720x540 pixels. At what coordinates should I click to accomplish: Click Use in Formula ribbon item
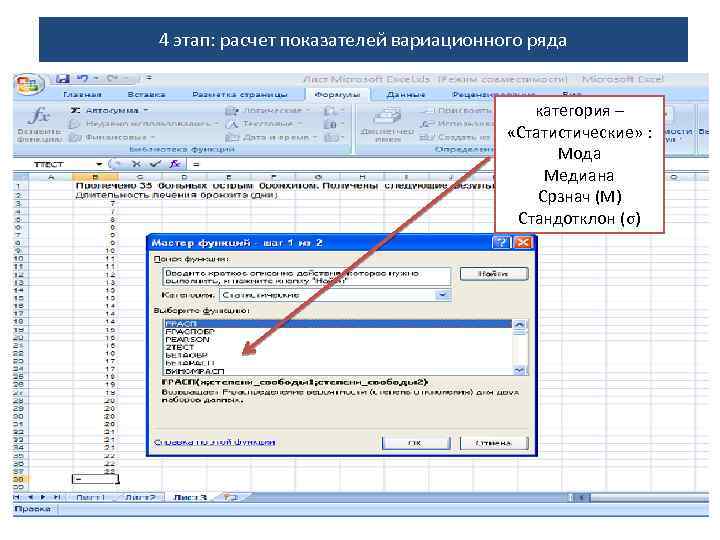tap(456, 124)
